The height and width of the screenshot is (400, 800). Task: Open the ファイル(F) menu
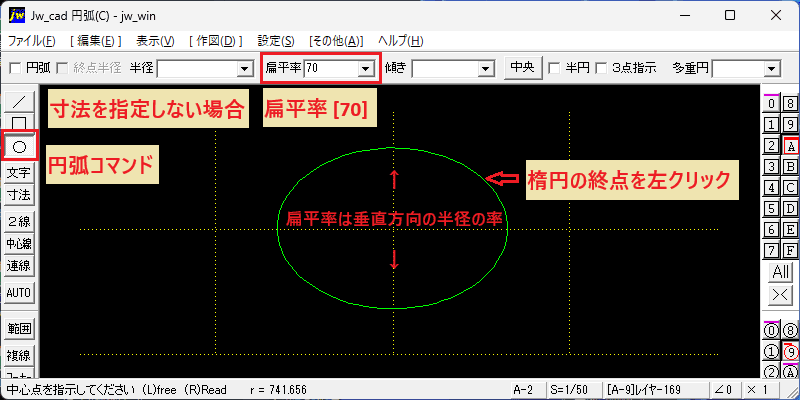click(32, 41)
